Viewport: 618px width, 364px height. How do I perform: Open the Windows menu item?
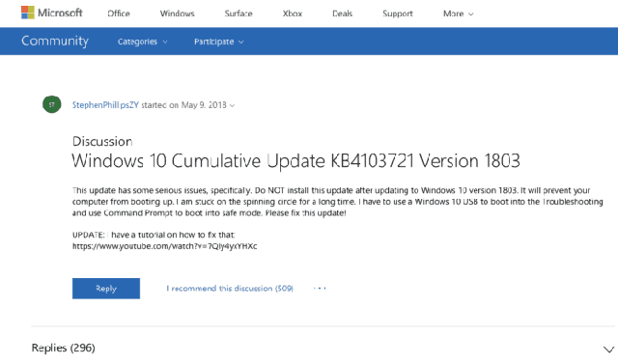click(x=177, y=14)
